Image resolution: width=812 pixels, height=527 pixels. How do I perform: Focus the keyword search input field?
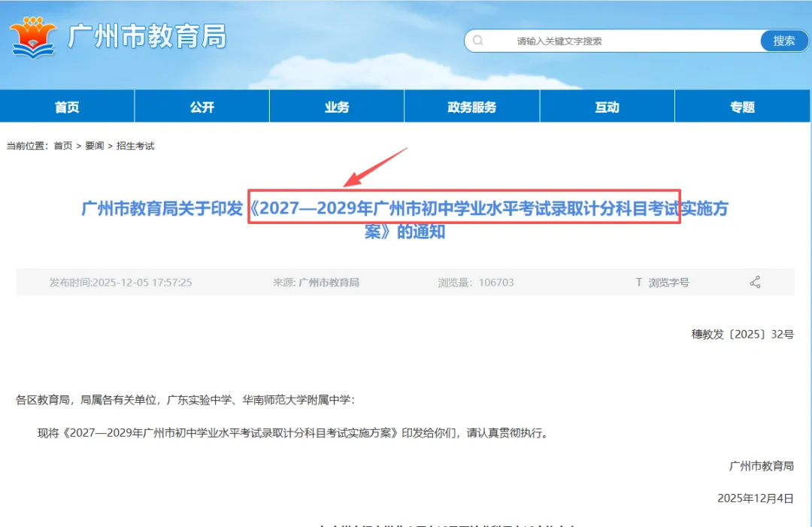pyautogui.click(x=614, y=41)
